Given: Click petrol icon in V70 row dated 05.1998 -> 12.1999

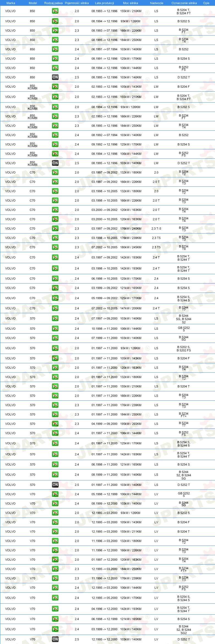Looking at the screenshot, I should pyautogui.click(x=55, y=494).
